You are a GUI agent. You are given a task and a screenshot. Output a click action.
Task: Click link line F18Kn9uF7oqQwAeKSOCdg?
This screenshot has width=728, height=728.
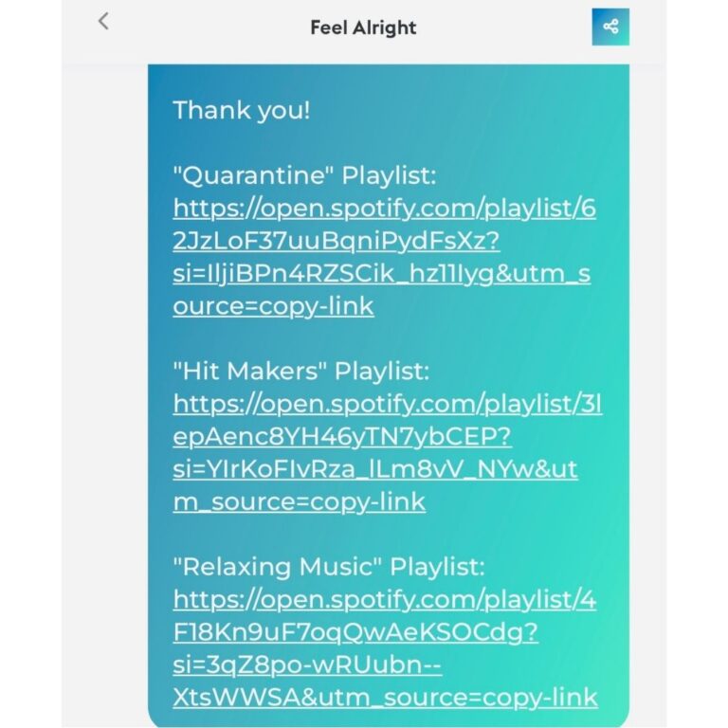(x=355, y=632)
